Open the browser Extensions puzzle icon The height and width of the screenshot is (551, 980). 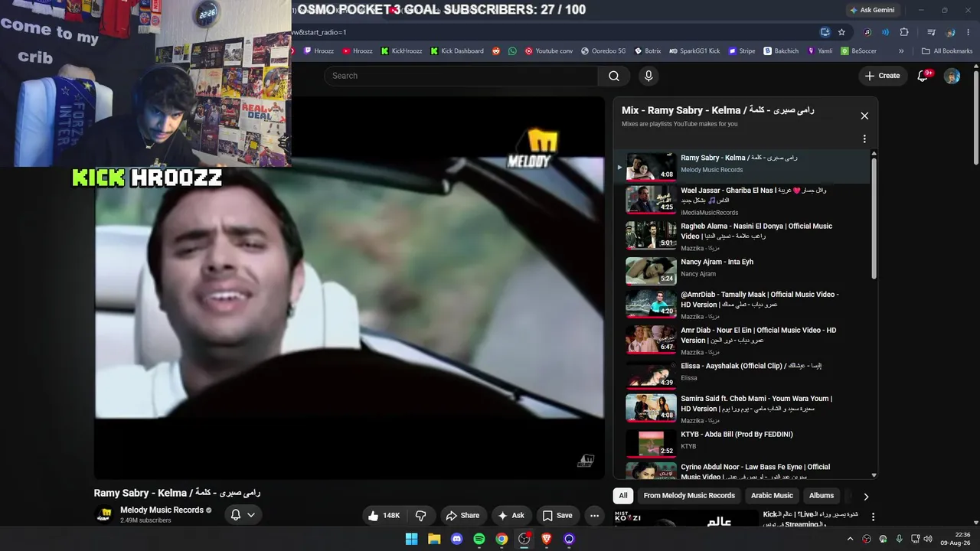tap(904, 32)
